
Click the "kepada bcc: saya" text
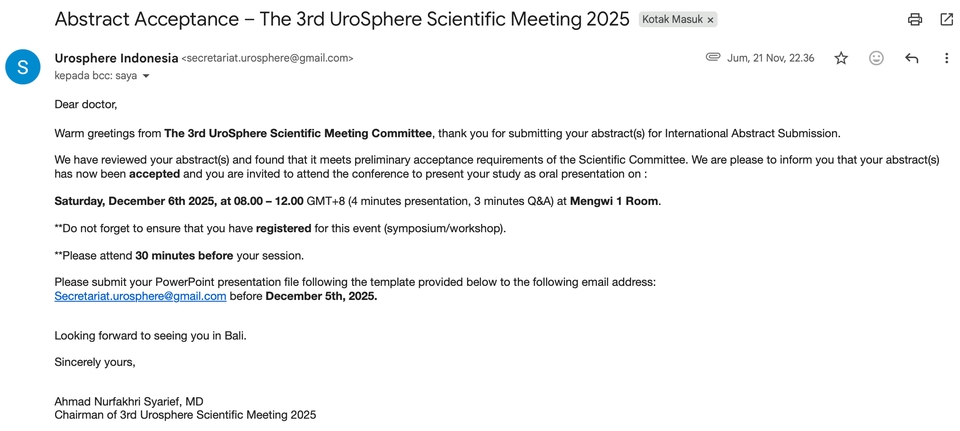tap(95, 76)
